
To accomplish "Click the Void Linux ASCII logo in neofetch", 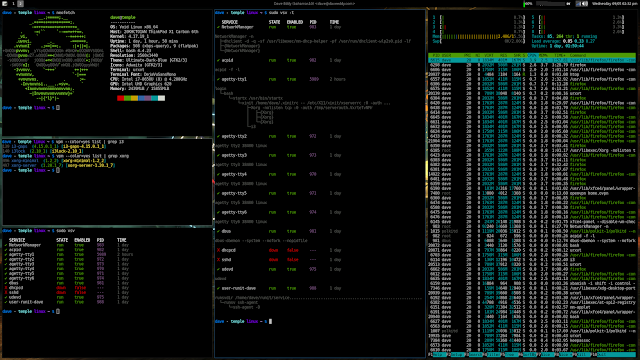I will click(53, 58).
